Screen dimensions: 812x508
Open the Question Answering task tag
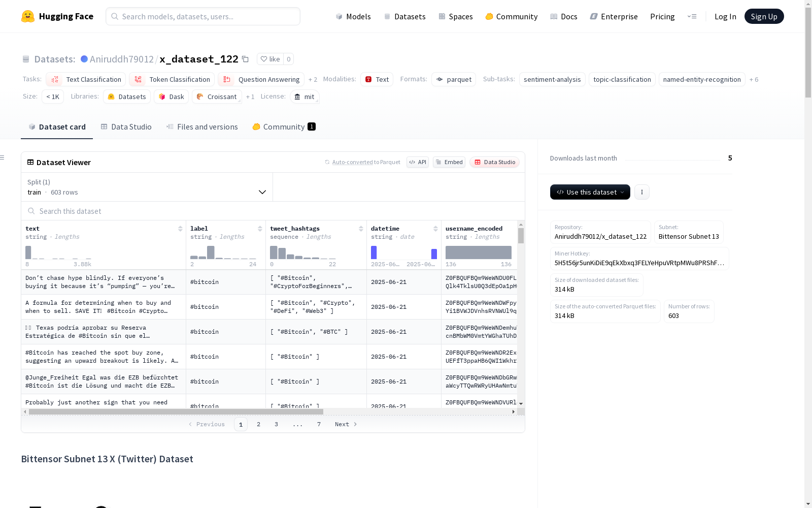[261, 79]
